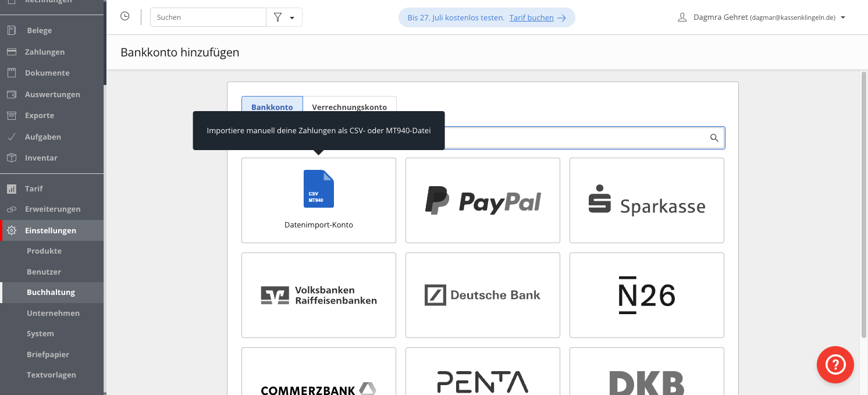
Task: Click the Aufgaben checkmark icon
Action: coord(11,137)
